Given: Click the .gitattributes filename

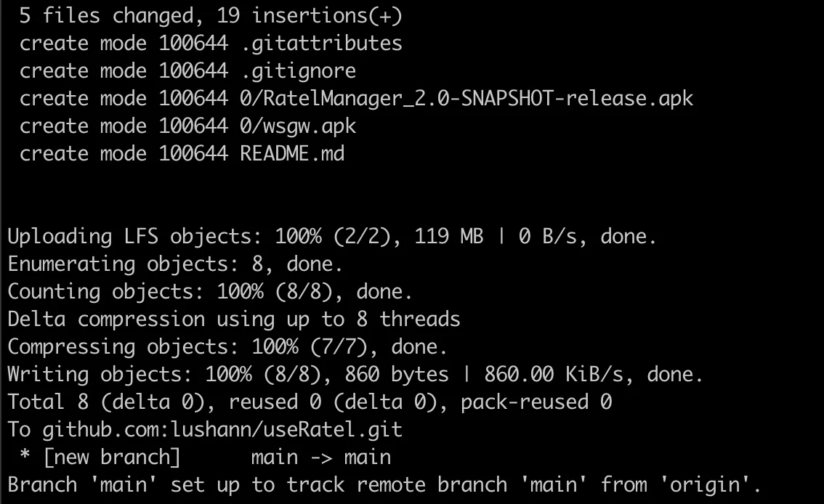Looking at the screenshot, I should [x=321, y=43].
